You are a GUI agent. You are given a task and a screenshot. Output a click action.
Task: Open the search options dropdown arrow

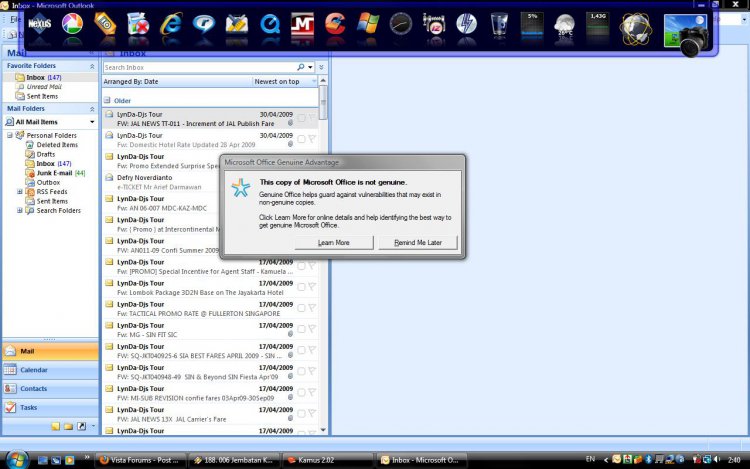click(310, 67)
